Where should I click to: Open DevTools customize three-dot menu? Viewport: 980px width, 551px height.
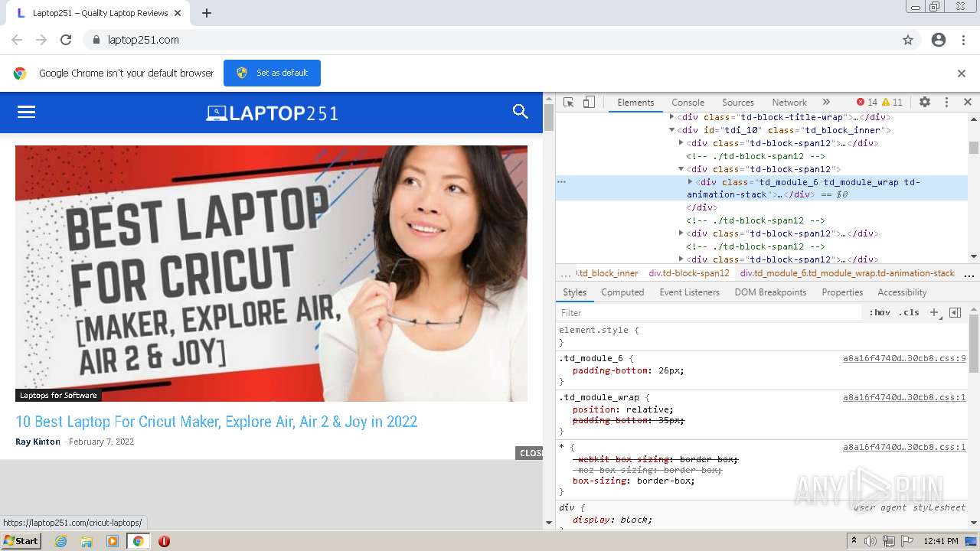coord(946,102)
